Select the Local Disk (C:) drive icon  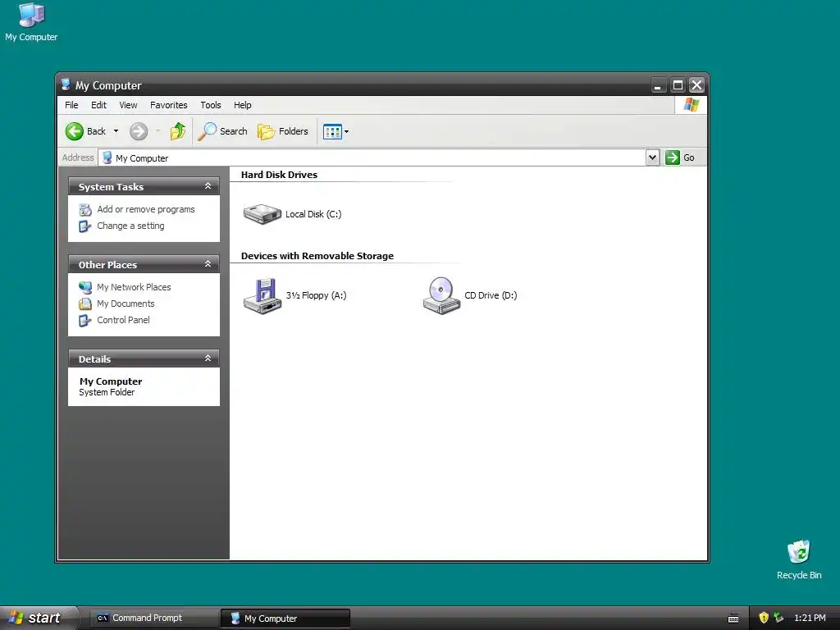point(262,214)
